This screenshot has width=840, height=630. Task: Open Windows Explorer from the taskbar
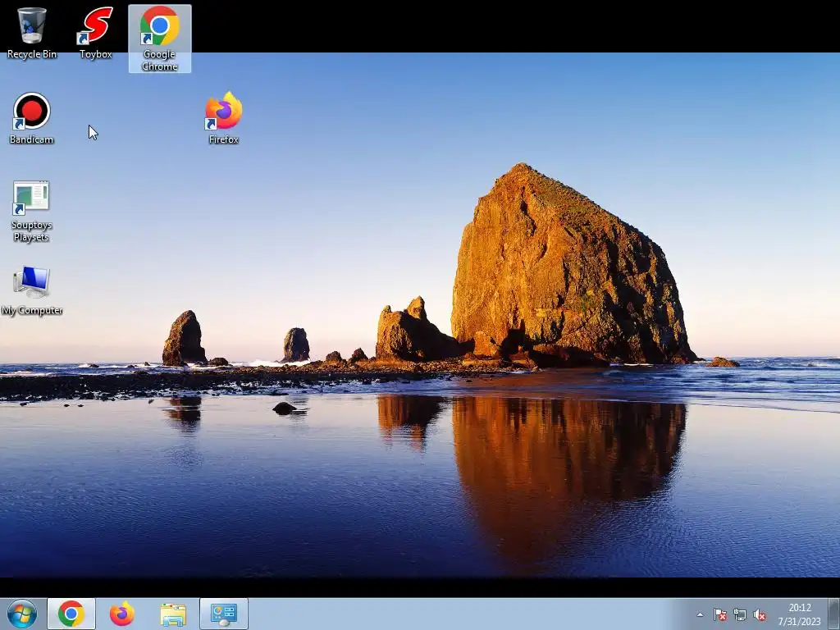click(173, 614)
